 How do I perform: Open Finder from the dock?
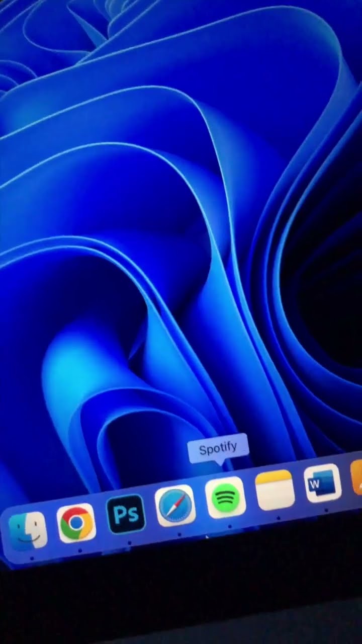28,531
